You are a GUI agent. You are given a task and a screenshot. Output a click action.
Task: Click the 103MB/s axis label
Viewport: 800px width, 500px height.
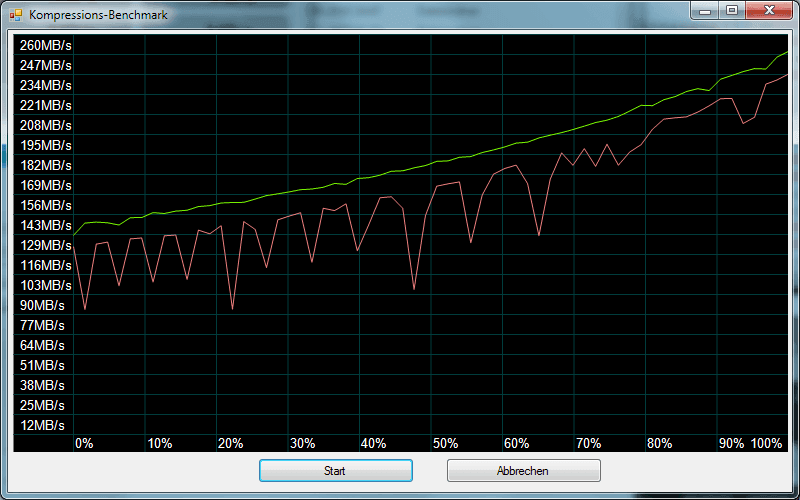45,286
